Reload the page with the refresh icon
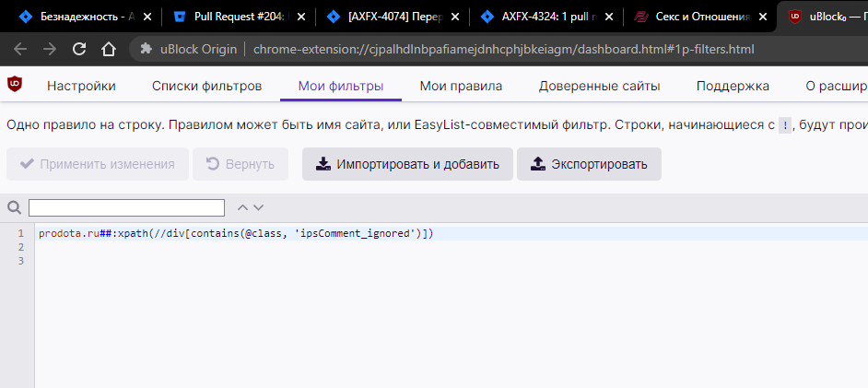 point(79,49)
